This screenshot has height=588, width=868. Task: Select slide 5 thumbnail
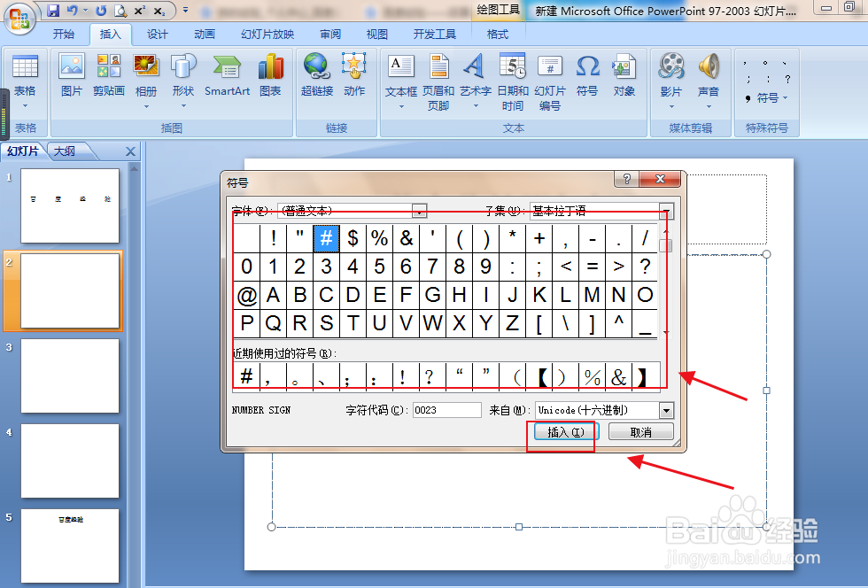click(70, 545)
